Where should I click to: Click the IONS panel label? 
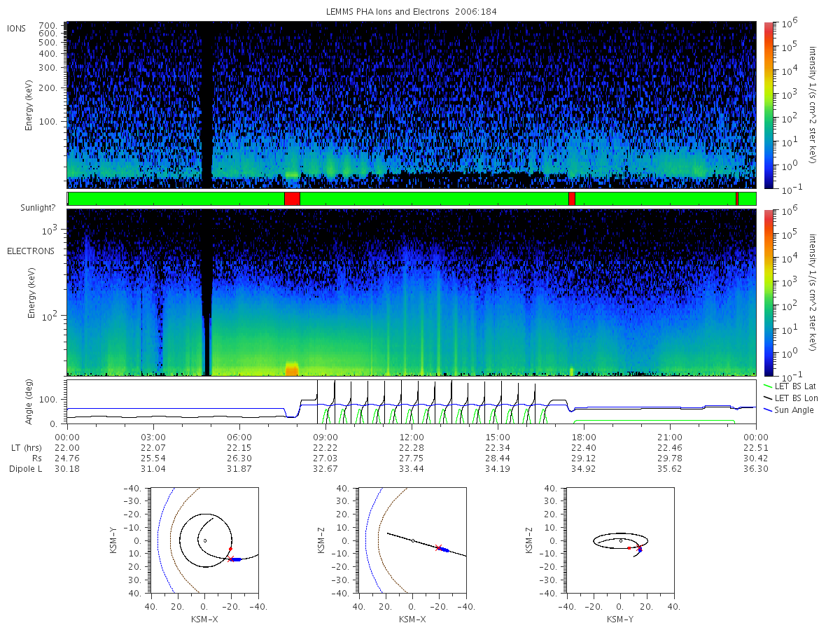(17, 28)
